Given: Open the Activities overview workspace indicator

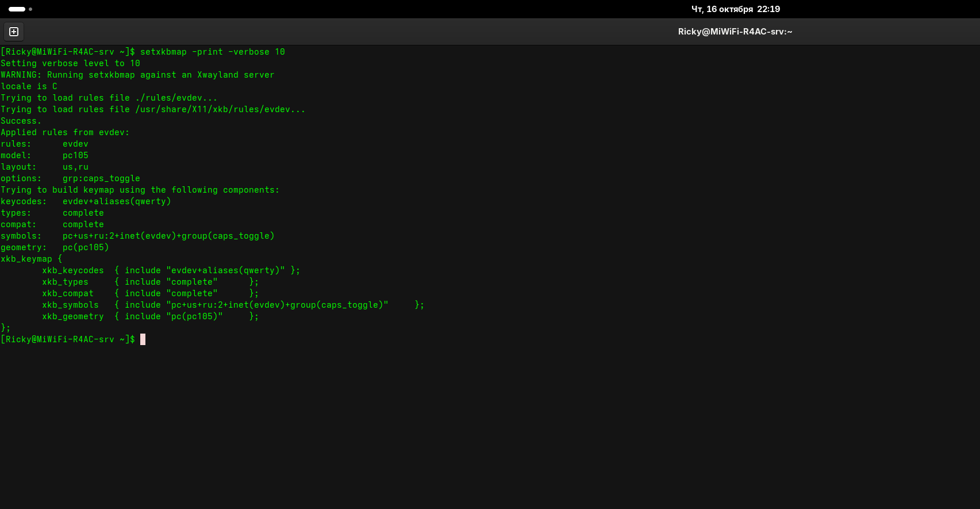Looking at the screenshot, I should pos(20,9).
